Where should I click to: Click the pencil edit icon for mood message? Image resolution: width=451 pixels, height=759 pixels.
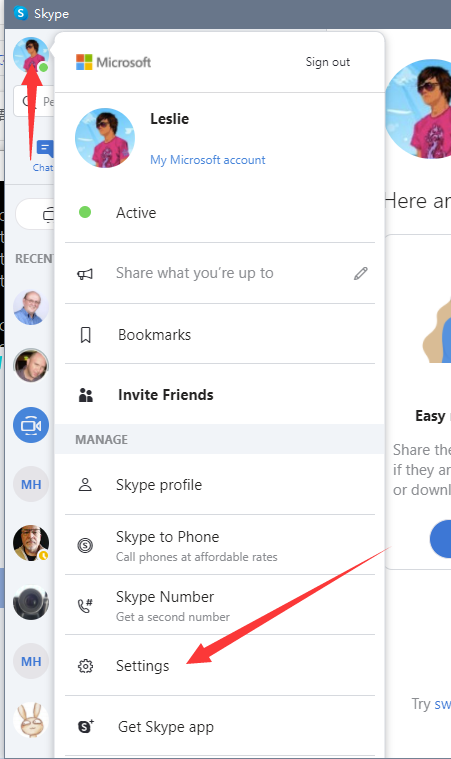click(x=361, y=273)
